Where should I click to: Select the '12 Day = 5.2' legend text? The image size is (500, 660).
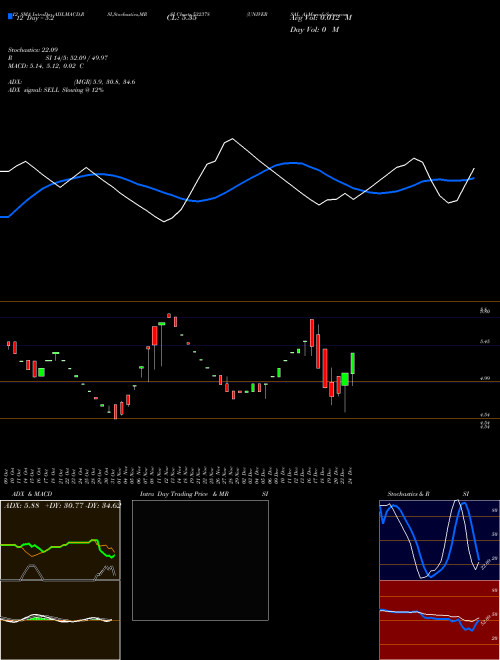coord(36,19)
